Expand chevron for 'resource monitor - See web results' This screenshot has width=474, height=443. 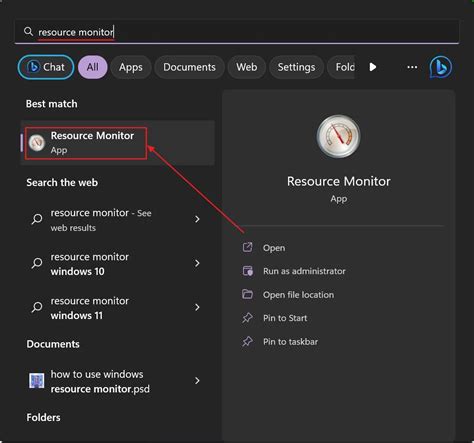click(197, 219)
